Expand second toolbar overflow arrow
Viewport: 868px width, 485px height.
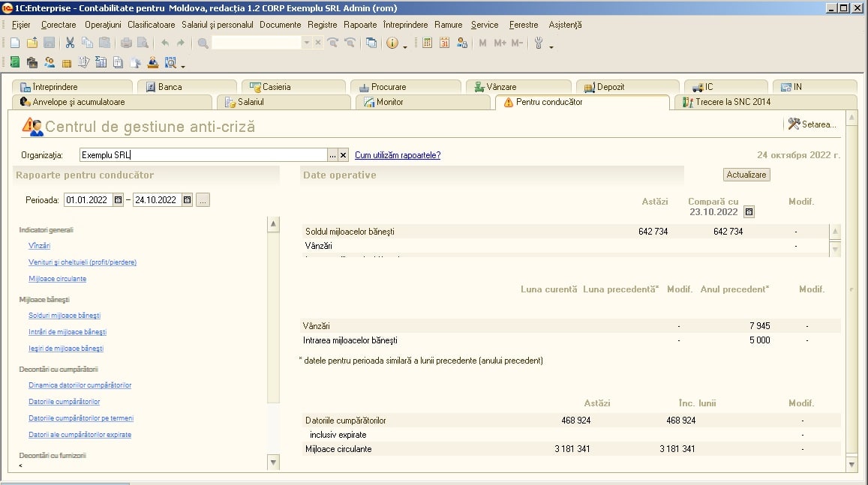point(183,67)
